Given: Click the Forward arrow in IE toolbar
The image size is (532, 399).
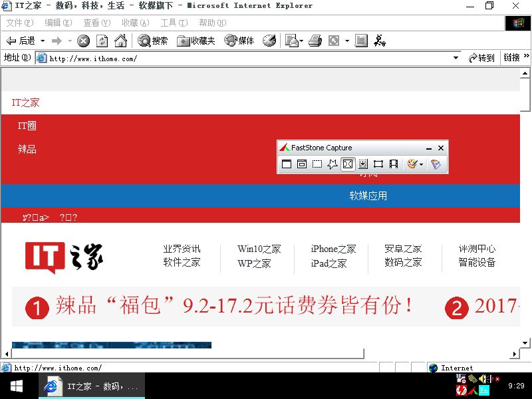Looking at the screenshot, I should [57, 41].
